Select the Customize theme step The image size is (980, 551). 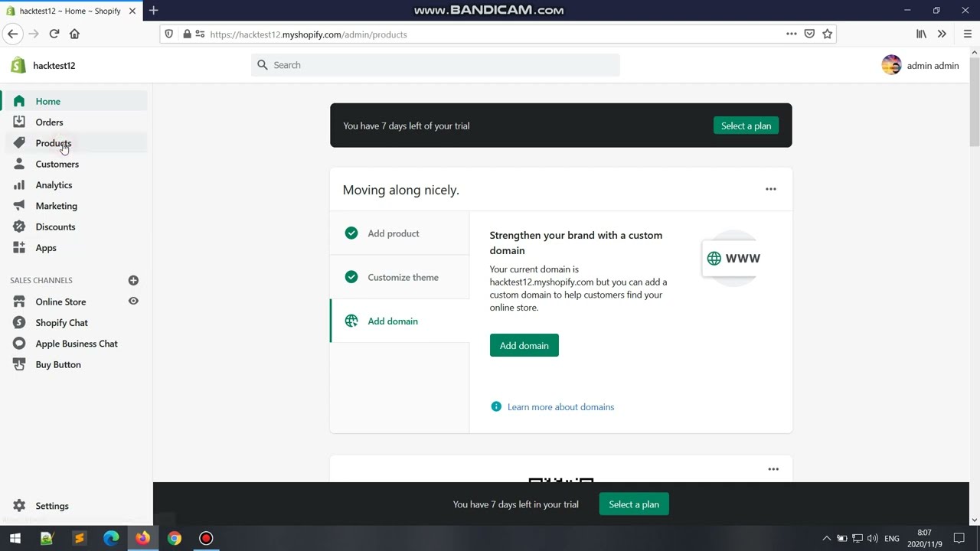click(400, 277)
